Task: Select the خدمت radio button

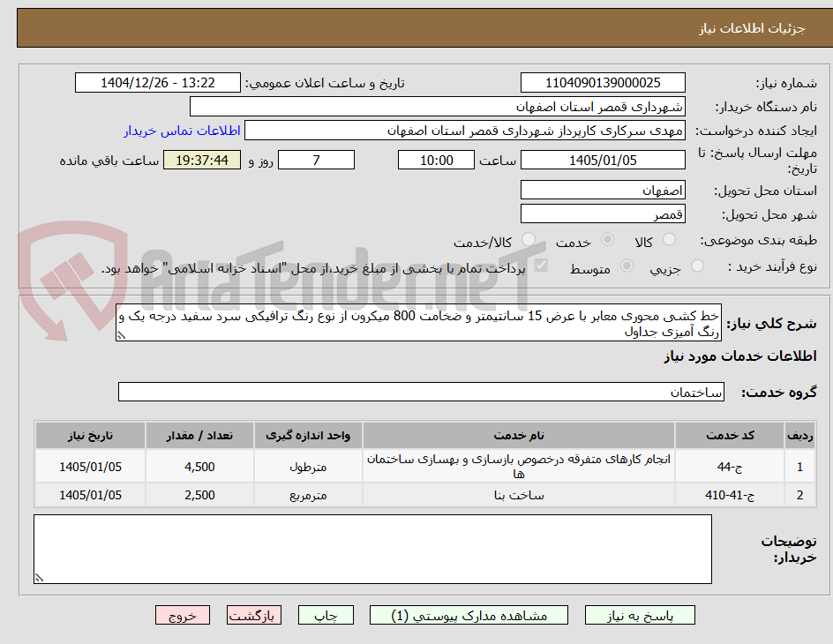Action: click(607, 240)
